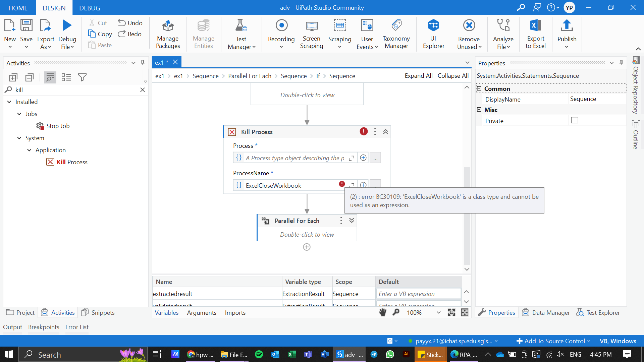Switch to the HOME tab
The height and width of the screenshot is (362, 644).
18,8
